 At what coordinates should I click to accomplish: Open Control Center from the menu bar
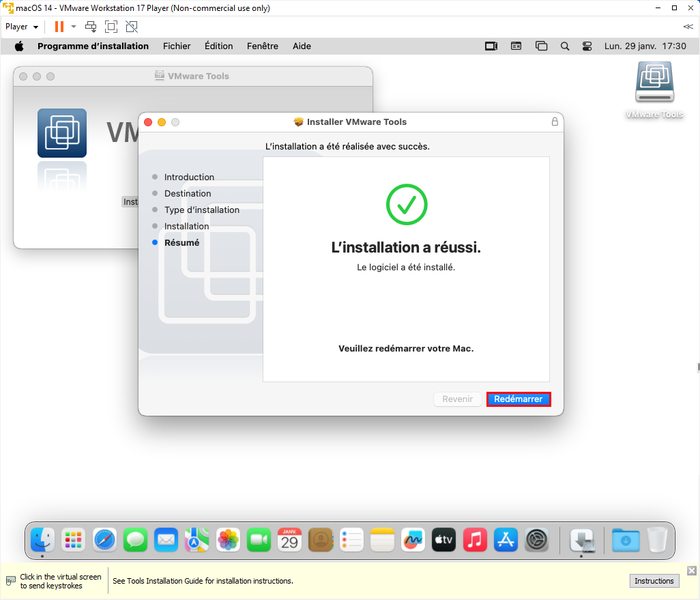pos(587,46)
